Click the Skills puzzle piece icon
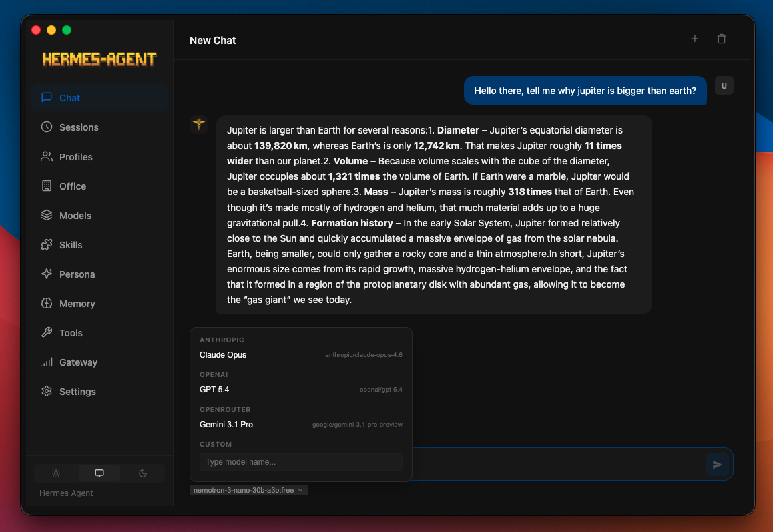This screenshot has width=773, height=532. [x=47, y=244]
